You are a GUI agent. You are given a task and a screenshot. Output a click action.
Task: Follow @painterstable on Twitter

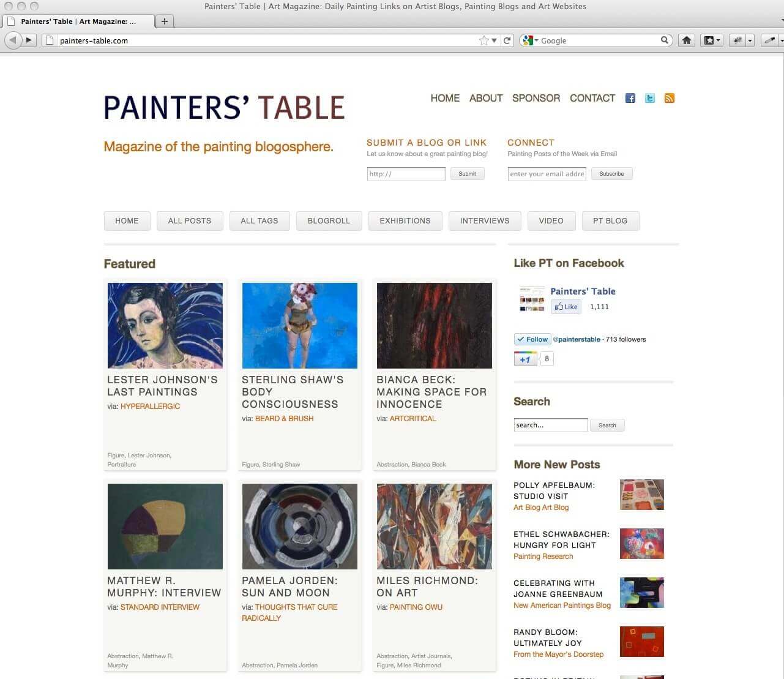532,339
